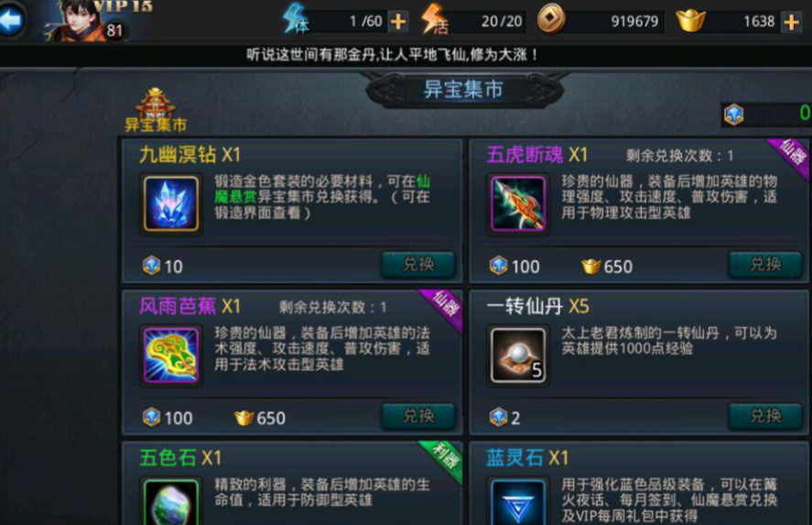This screenshot has height=525, width=812.
Task: Select the 蓝灵石 blue gem item thumbnail
Action: pyautogui.click(x=518, y=502)
